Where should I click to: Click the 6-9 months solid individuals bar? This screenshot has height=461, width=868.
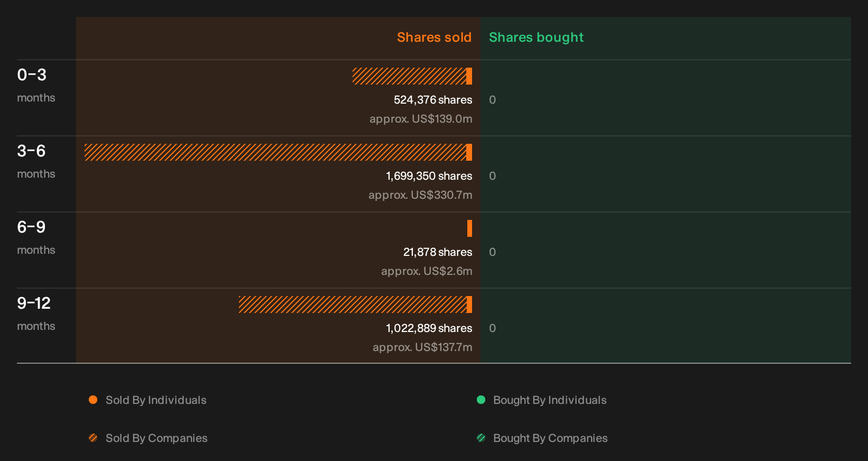click(x=469, y=228)
